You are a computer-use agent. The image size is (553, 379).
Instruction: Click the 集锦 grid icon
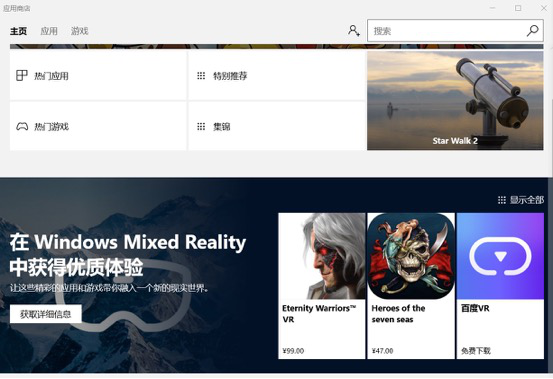pos(201,127)
